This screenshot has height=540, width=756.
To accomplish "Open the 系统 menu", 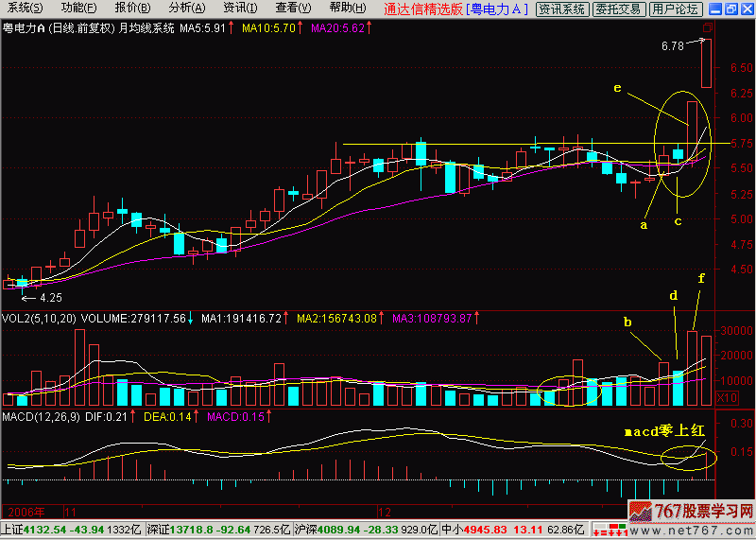I will point(19,8).
